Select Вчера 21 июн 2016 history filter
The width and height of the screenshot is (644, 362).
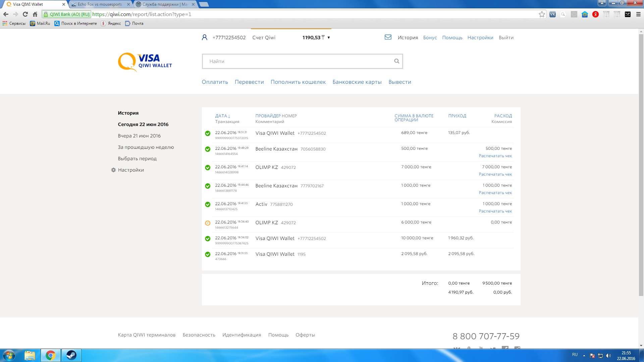[139, 136]
